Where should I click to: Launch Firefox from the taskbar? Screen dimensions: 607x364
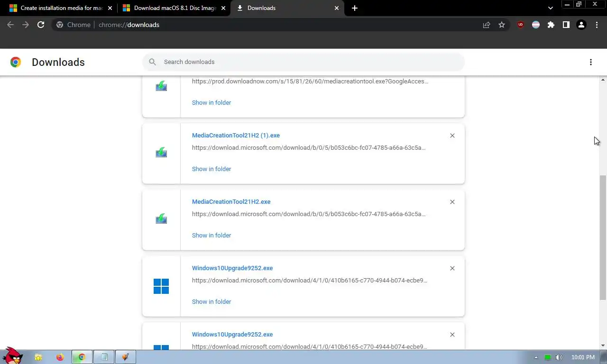(60, 357)
